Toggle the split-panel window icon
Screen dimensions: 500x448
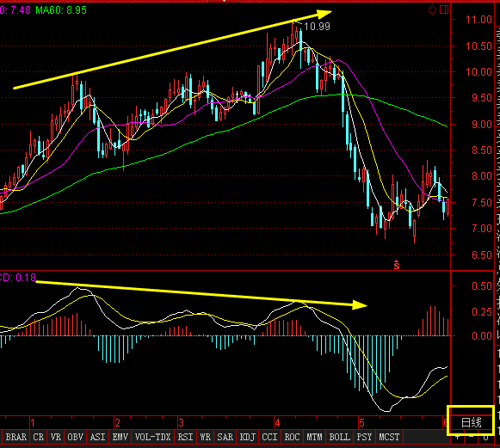pos(444,9)
